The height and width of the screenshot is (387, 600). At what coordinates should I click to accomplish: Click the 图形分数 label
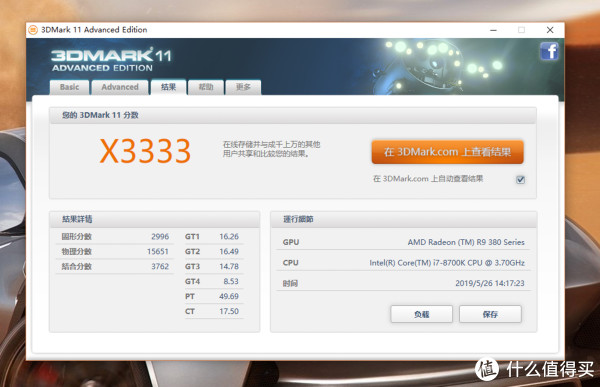(77, 237)
